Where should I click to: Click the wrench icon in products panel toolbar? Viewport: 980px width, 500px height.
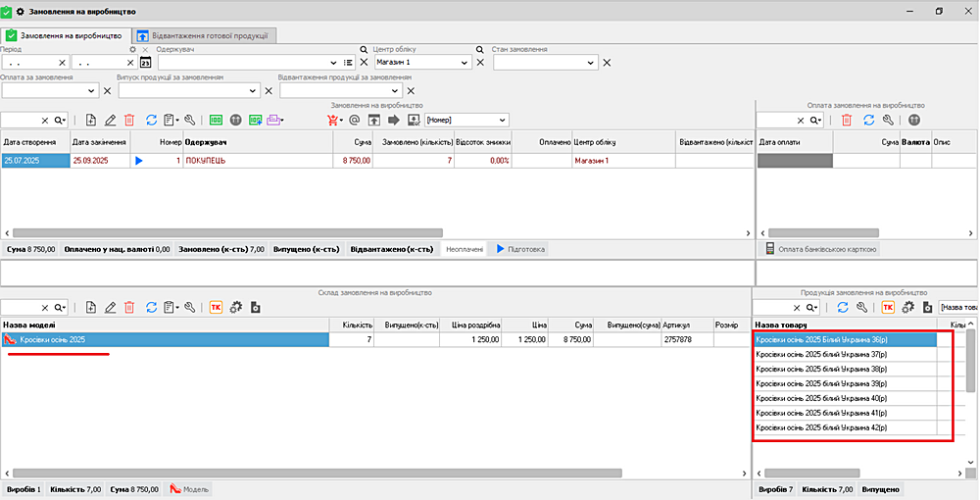point(861,307)
